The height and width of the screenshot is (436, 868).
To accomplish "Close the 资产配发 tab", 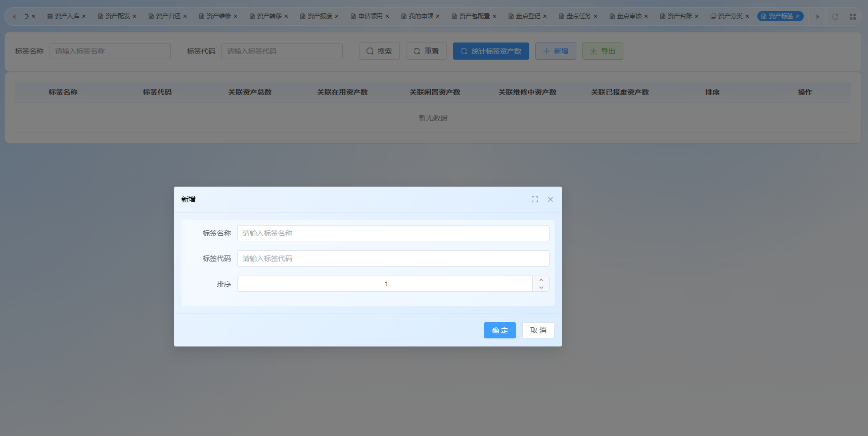I will tap(134, 16).
